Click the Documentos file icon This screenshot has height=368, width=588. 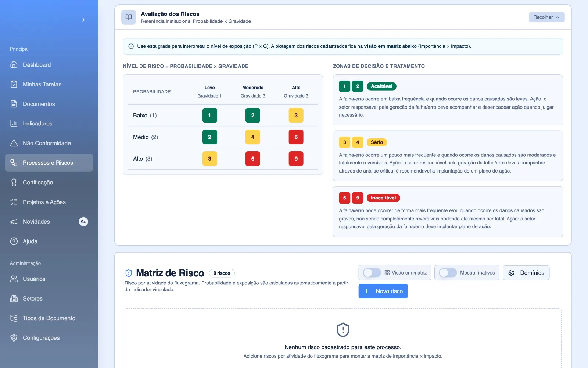(x=14, y=104)
